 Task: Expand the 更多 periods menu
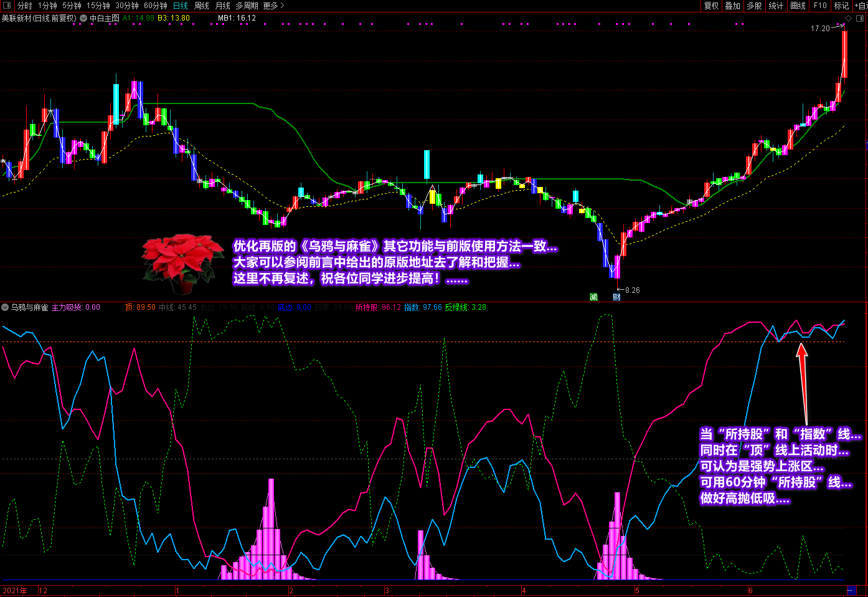pyautogui.click(x=273, y=6)
